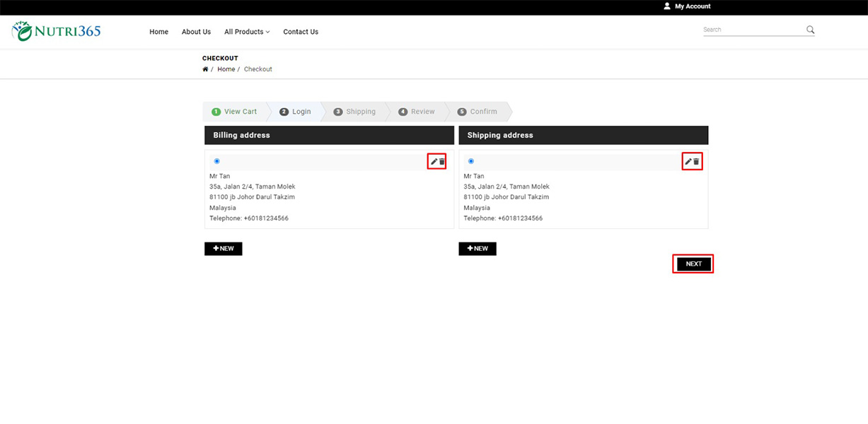Screen dimensions: 868x424
Task: Click the My Account user icon
Action: [x=666, y=6]
